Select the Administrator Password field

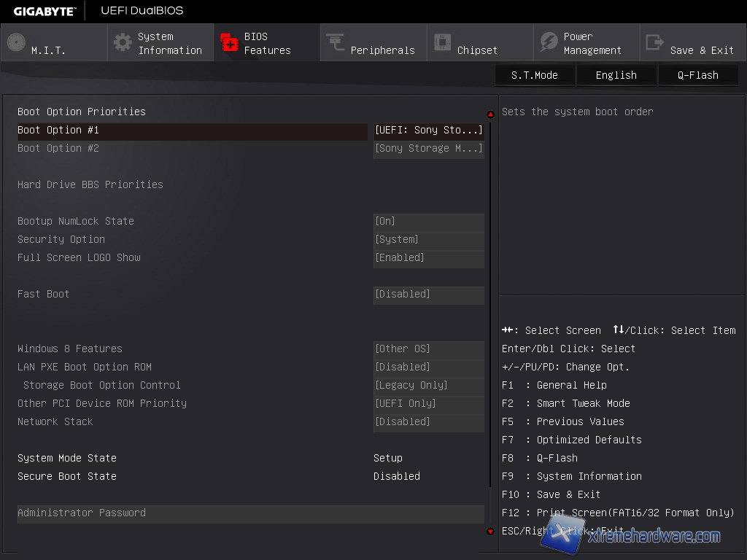(x=250, y=513)
